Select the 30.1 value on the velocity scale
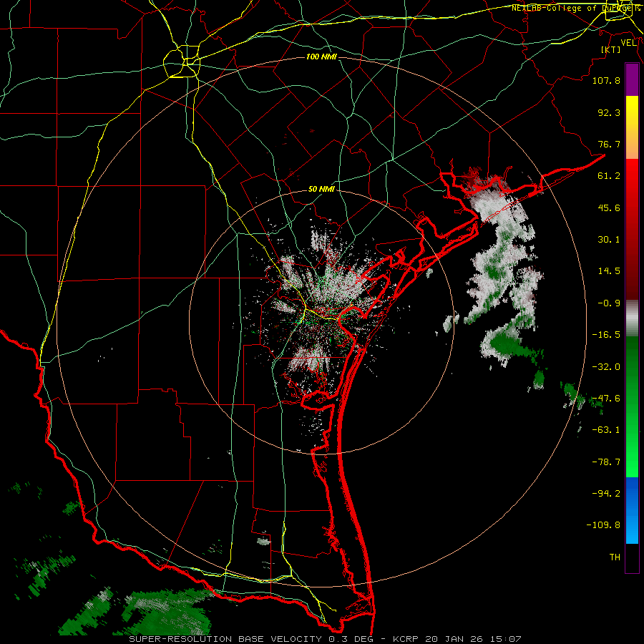The width and height of the screenshot is (644, 644). coord(609,240)
